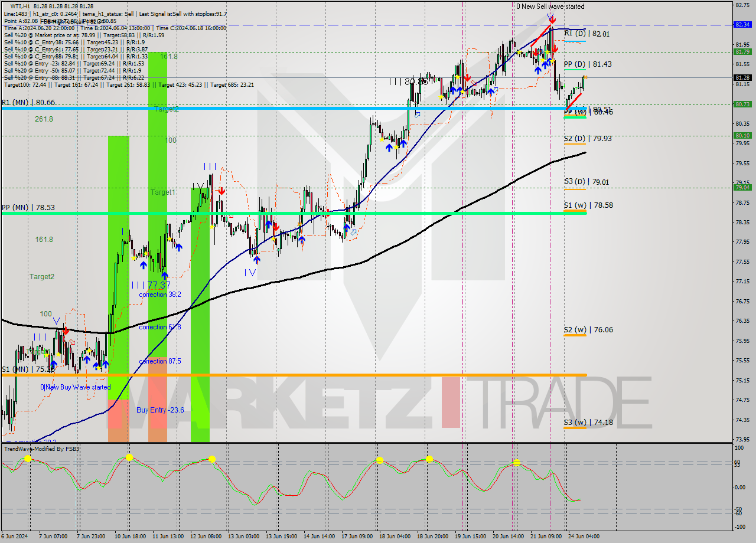Image resolution: width=756 pixels, height=543 pixels.
Task: Click the green 80.73 price tag on axis
Action: [x=742, y=104]
